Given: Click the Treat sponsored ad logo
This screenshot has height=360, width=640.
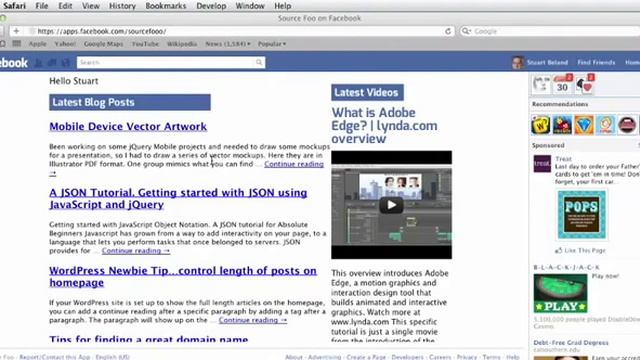Looking at the screenshot, I should [542, 164].
